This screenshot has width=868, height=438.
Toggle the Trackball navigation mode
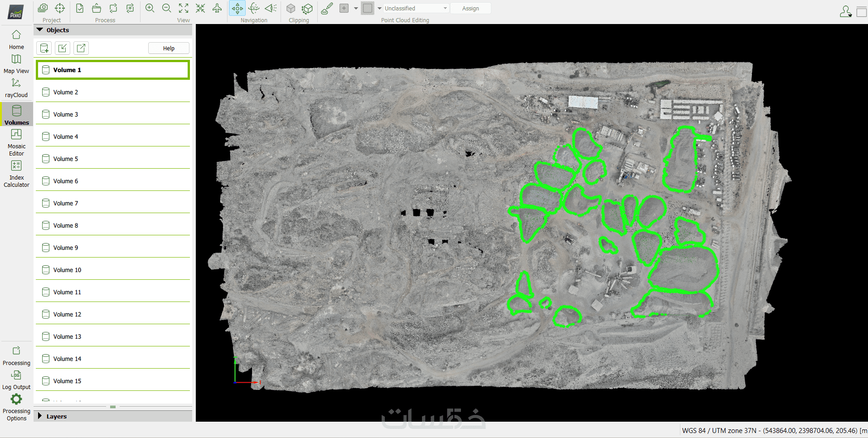(254, 8)
